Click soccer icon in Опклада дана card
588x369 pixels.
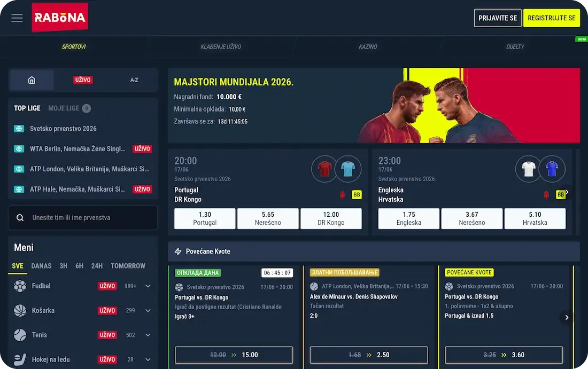click(179, 287)
